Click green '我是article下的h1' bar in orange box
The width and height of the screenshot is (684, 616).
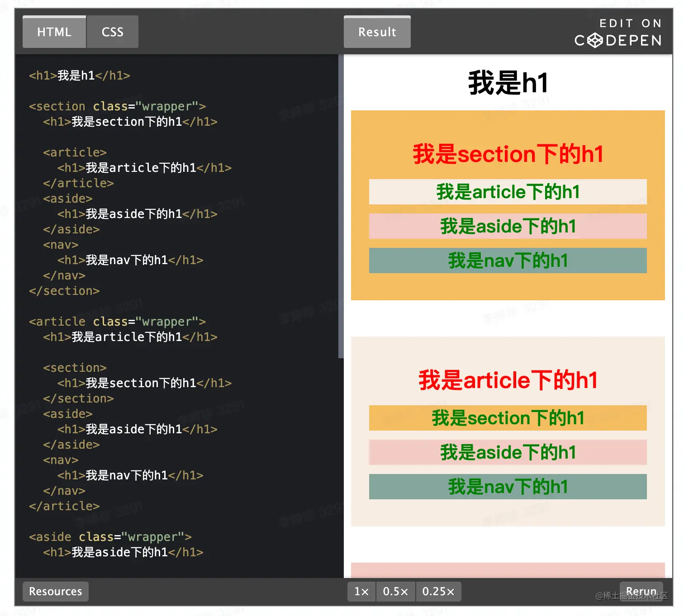[x=508, y=192]
